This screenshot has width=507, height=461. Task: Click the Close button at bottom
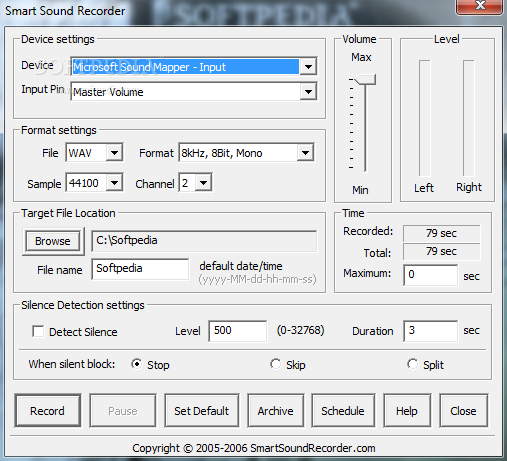pyautogui.click(x=464, y=411)
